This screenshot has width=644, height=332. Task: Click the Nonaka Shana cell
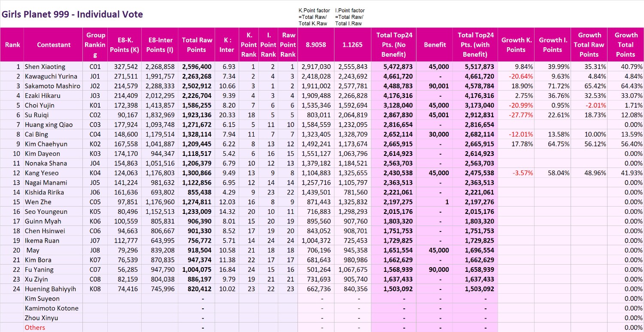click(x=53, y=163)
